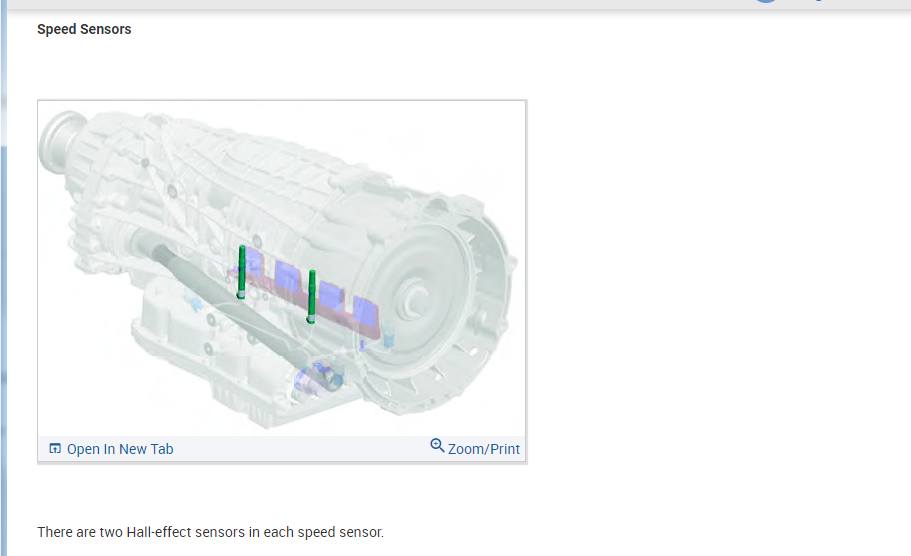The height and width of the screenshot is (556, 911).
Task: Click the blue valve block between the green sensors
Action: (289, 278)
